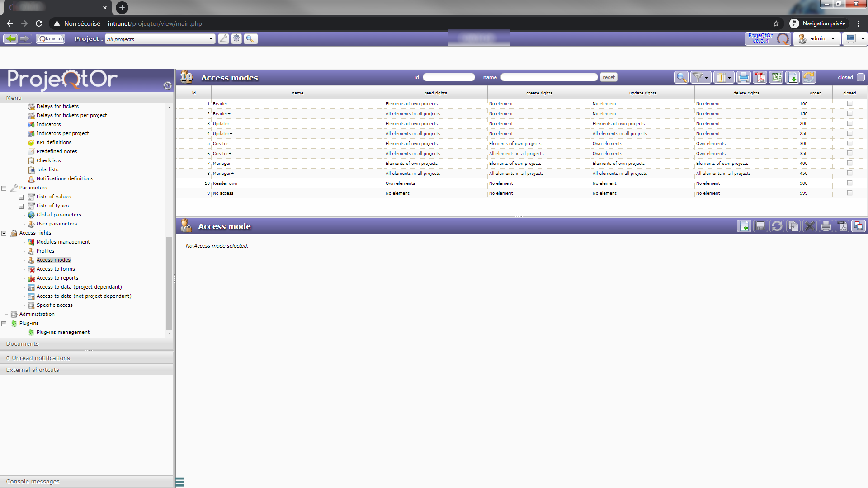Viewport: 868px width, 488px height.
Task: Expand the Lists of values tree node
Action: pyautogui.click(x=21, y=197)
